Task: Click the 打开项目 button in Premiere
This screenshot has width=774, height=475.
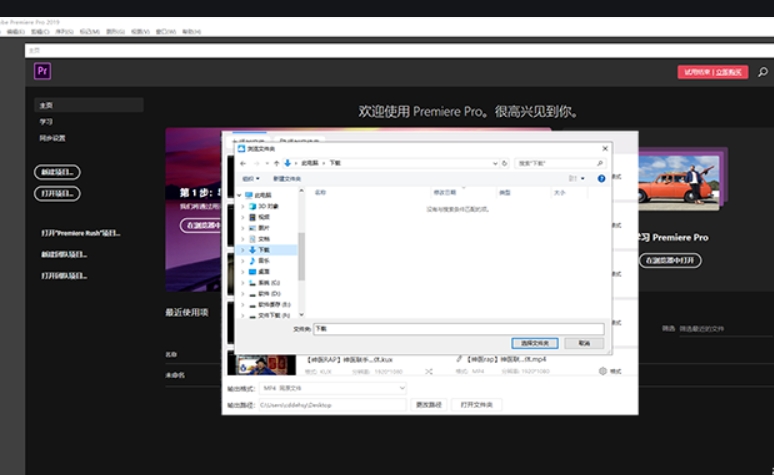Action: coord(57,194)
